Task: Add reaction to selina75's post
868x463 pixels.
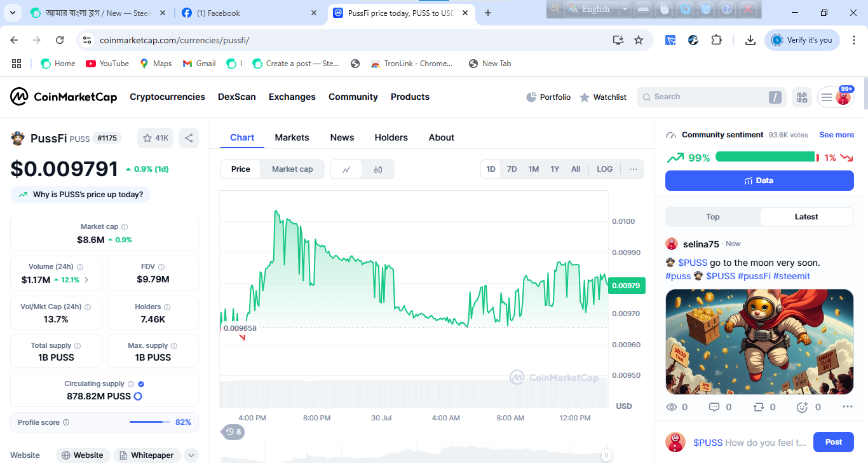Action: pyautogui.click(x=802, y=407)
